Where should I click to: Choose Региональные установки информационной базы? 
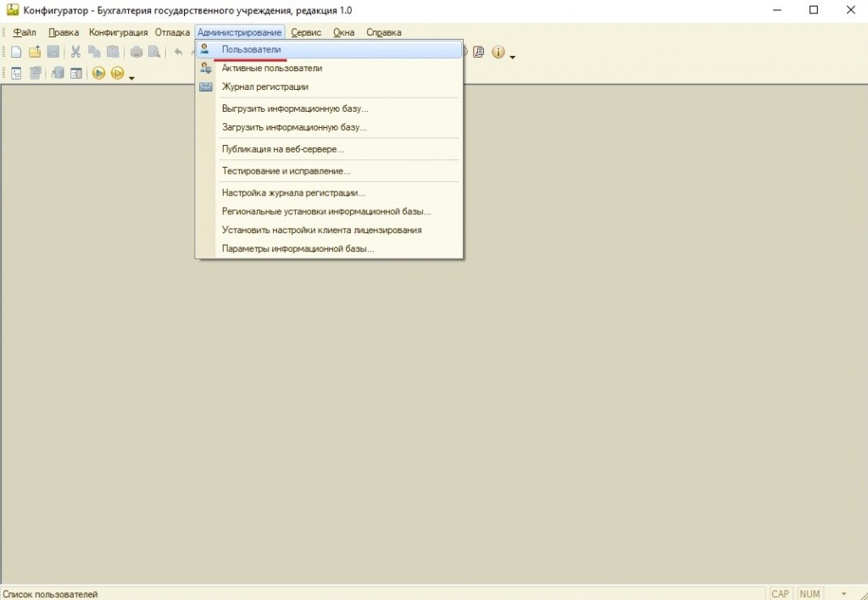[330, 211]
